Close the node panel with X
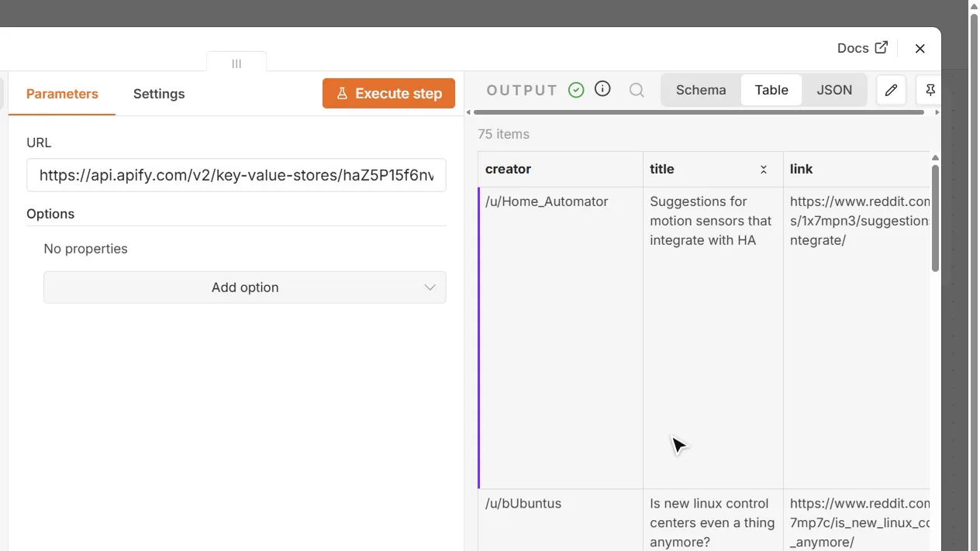This screenshot has width=980, height=551. coord(920,48)
